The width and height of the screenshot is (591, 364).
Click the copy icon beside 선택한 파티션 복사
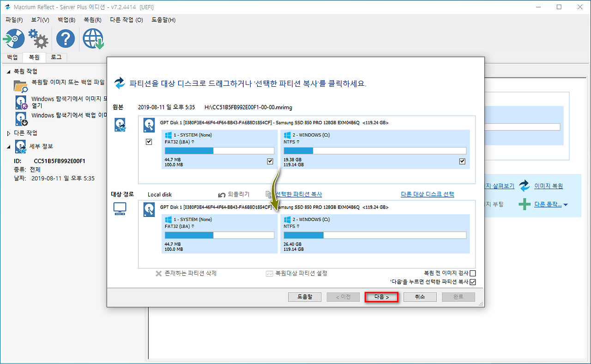(270, 195)
